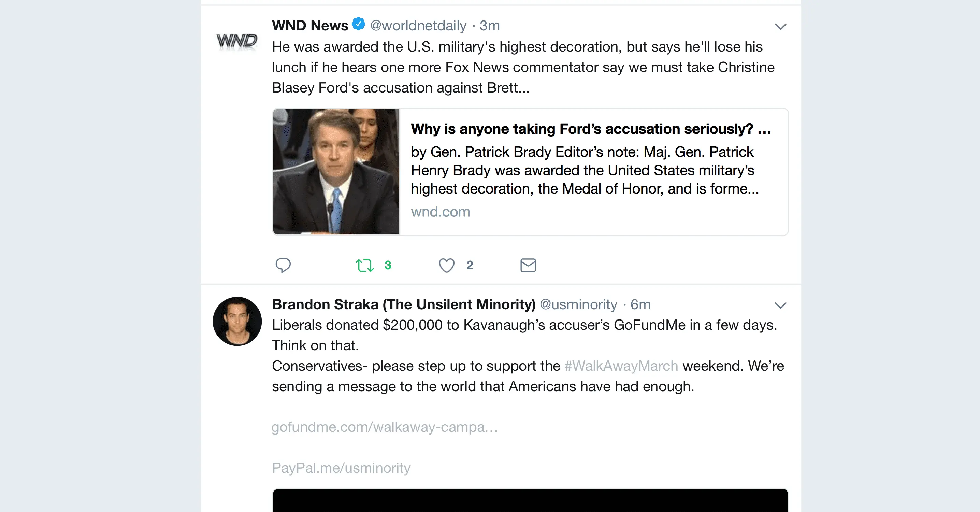The image size is (980, 512).
Task: Click the WND News verified badge
Action: [x=358, y=24]
